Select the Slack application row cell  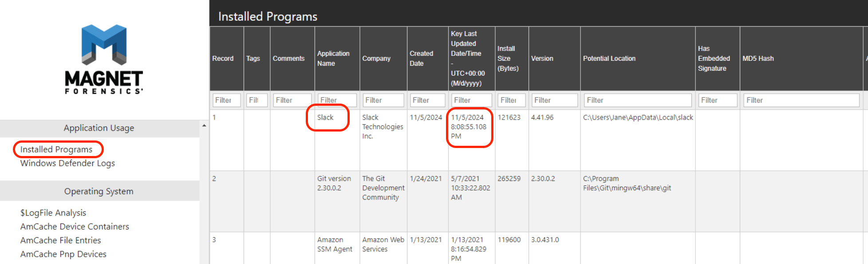tap(325, 118)
